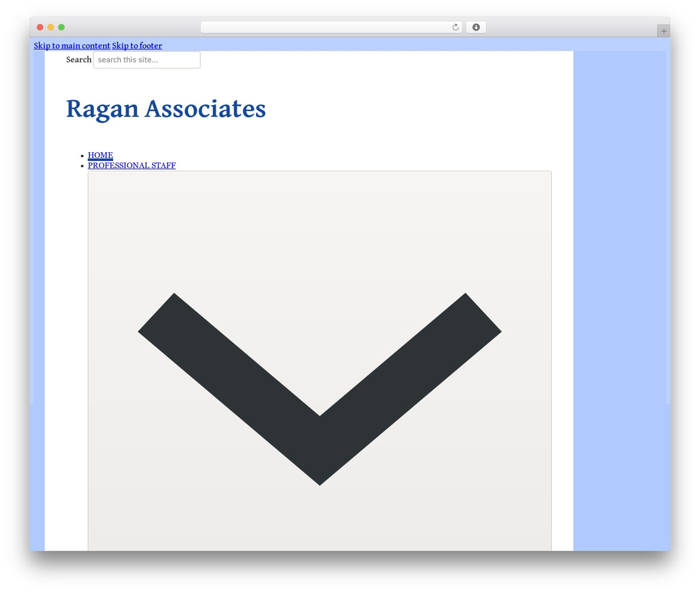The width and height of the screenshot is (700, 593).
Task: Click the browser address bar
Action: coord(331,27)
